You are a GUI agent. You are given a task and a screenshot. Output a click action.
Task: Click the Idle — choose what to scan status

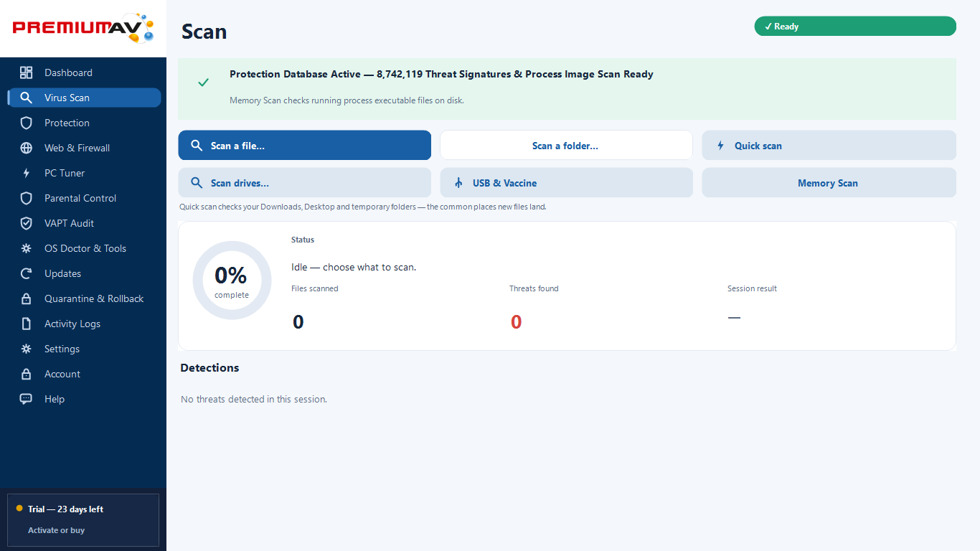[354, 267]
